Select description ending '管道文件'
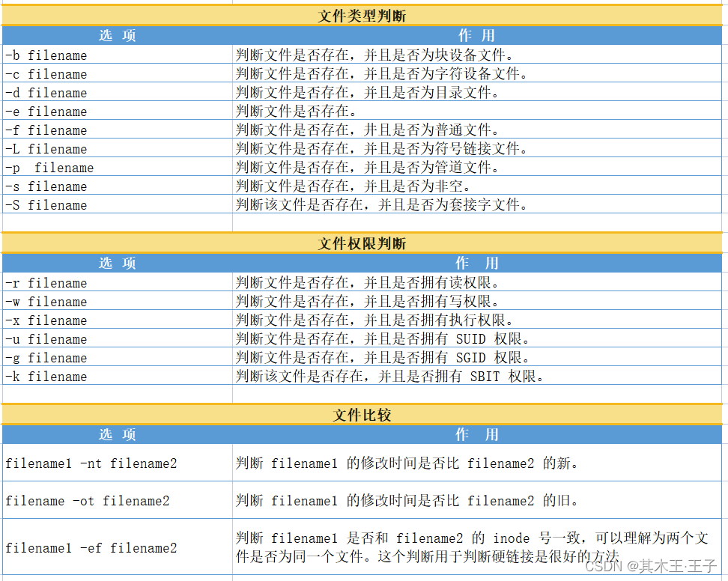 [x=477, y=167]
